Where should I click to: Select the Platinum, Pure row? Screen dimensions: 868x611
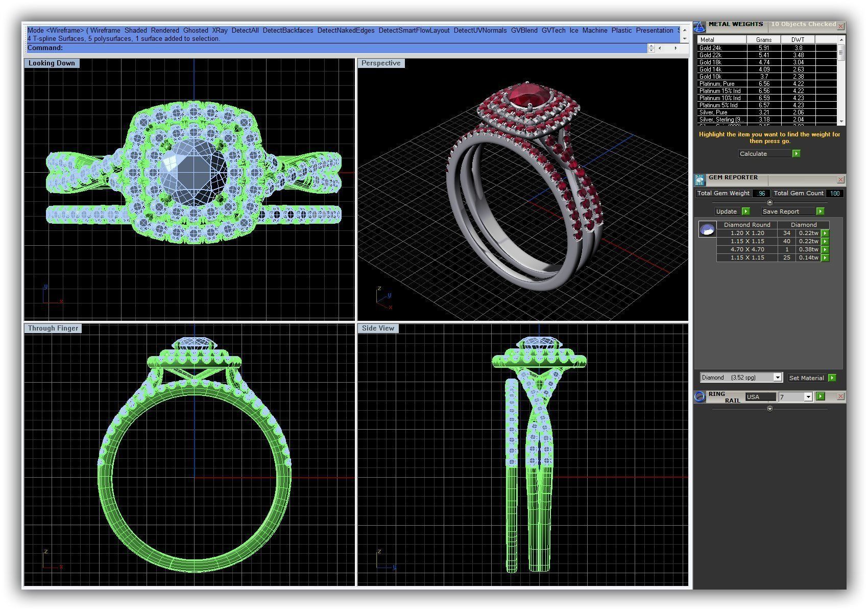(x=767, y=84)
